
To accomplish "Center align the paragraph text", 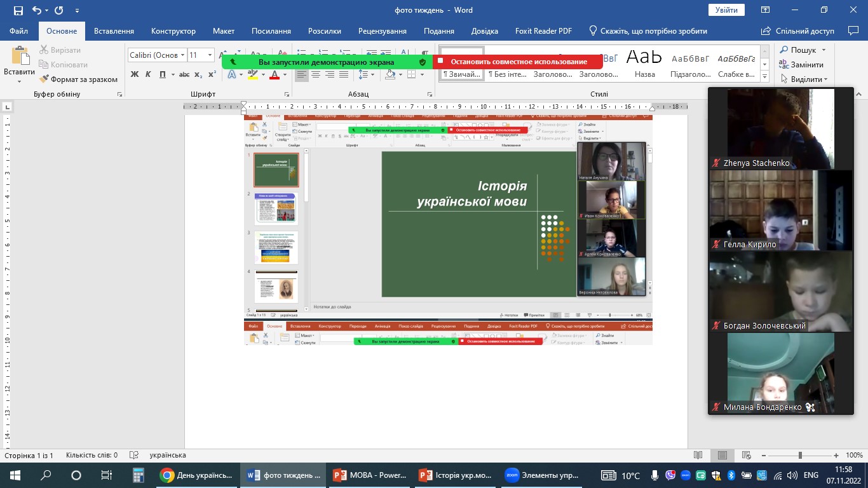I will coord(316,74).
